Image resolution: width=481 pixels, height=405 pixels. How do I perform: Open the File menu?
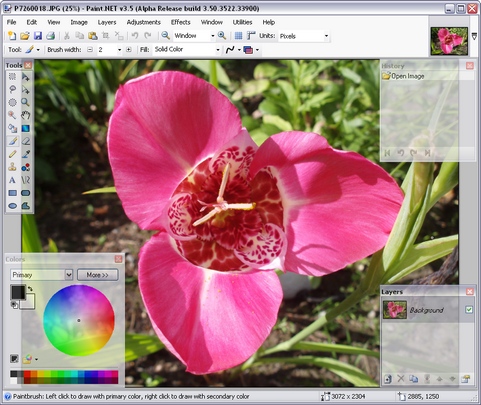[11, 22]
